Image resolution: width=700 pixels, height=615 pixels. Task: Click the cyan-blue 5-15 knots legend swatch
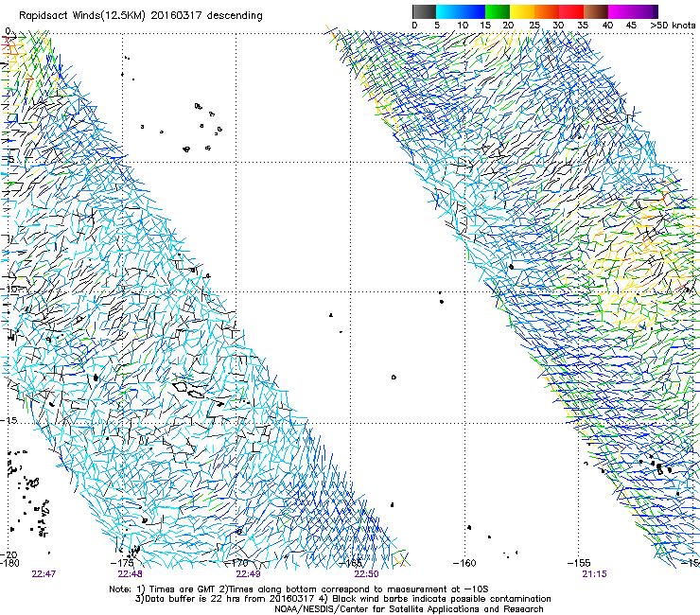[x=461, y=11]
